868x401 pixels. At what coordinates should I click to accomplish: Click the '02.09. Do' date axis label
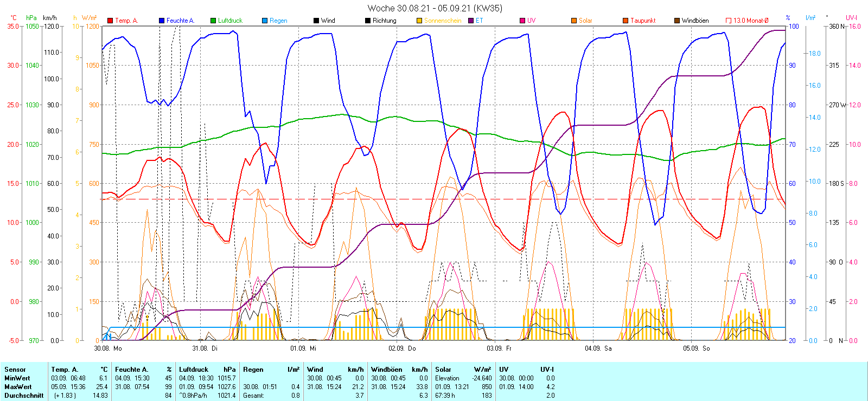[x=402, y=348]
